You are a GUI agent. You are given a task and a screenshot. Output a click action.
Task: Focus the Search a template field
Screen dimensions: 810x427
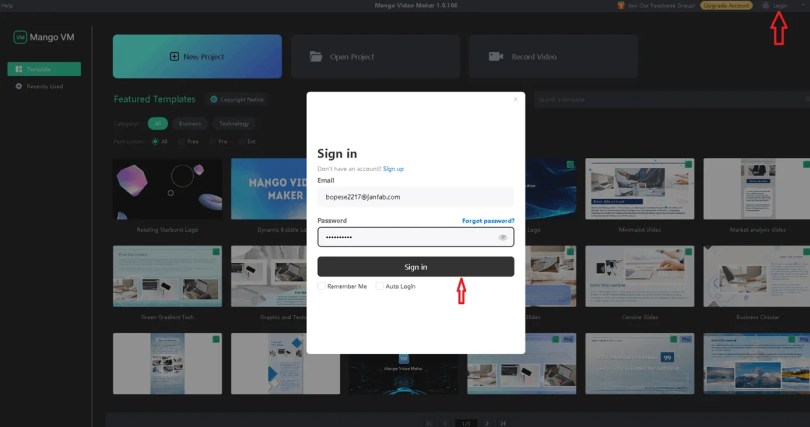(x=672, y=99)
